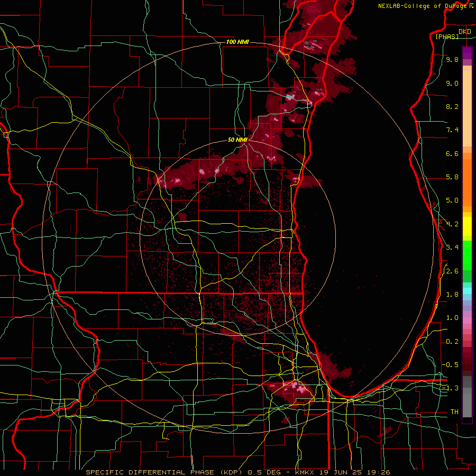Image resolution: width=476 pixels, height=476 pixels.
Task: Select the 4.2 value on the scale
Action: pyautogui.click(x=452, y=224)
